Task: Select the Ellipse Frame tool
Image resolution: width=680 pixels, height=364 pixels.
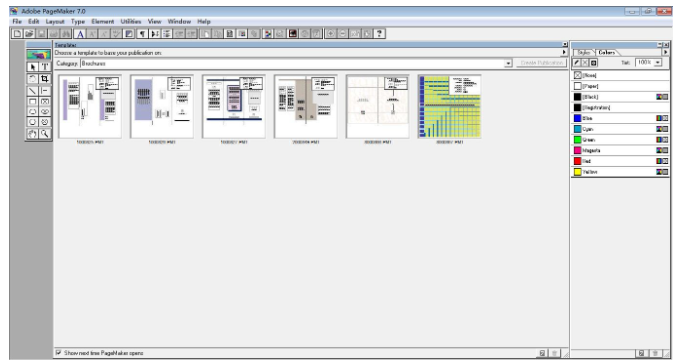Action: 44,112
